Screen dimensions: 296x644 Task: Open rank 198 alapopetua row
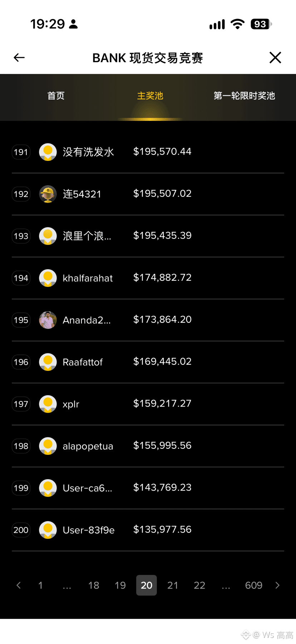pos(148,446)
